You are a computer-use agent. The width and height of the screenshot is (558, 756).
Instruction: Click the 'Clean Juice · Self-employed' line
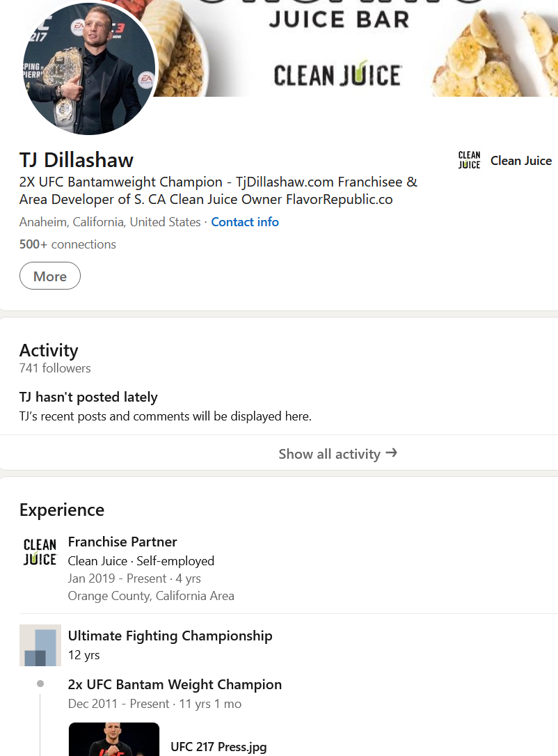(x=141, y=561)
